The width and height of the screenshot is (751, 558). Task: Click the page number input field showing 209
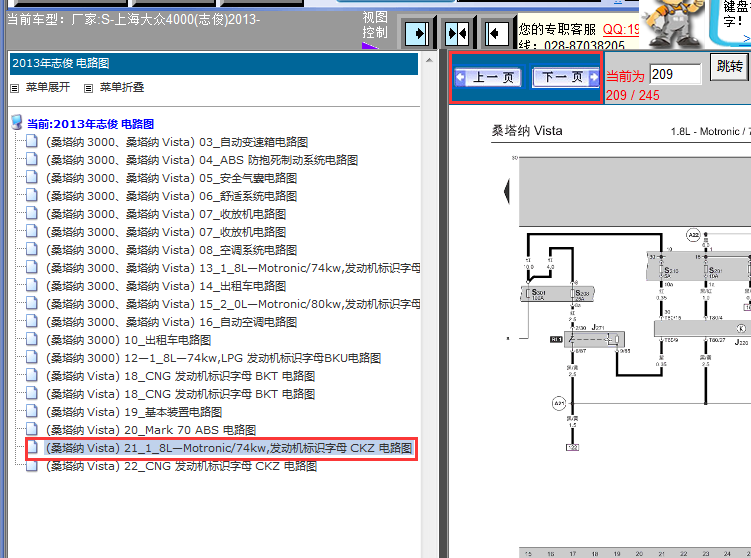pos(675,74)
